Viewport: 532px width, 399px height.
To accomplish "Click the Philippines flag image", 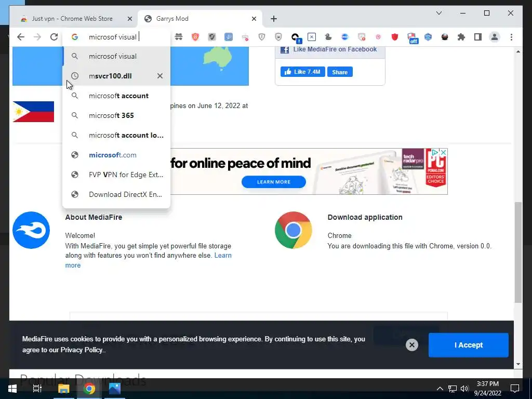I will [x=33, y=112].
